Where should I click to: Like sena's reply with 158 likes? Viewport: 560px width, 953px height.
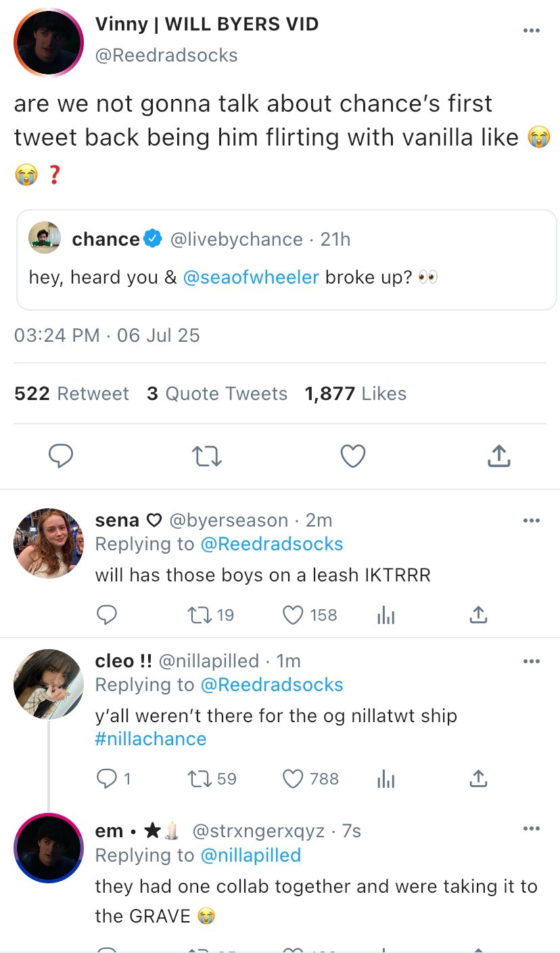click(292, 615)
